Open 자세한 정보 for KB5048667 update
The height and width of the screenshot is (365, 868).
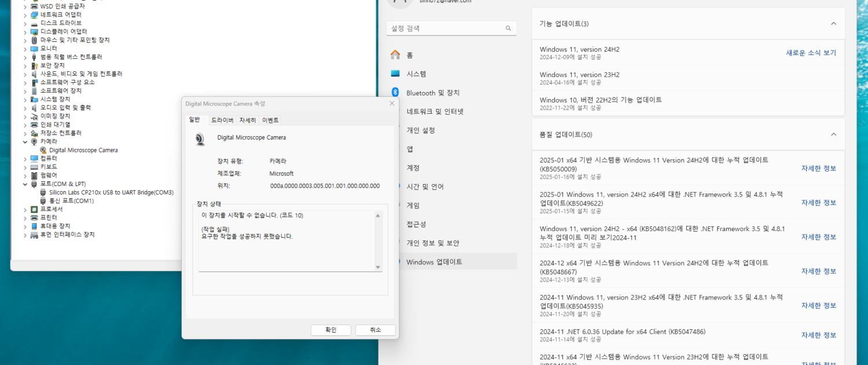tap(819, 271)
